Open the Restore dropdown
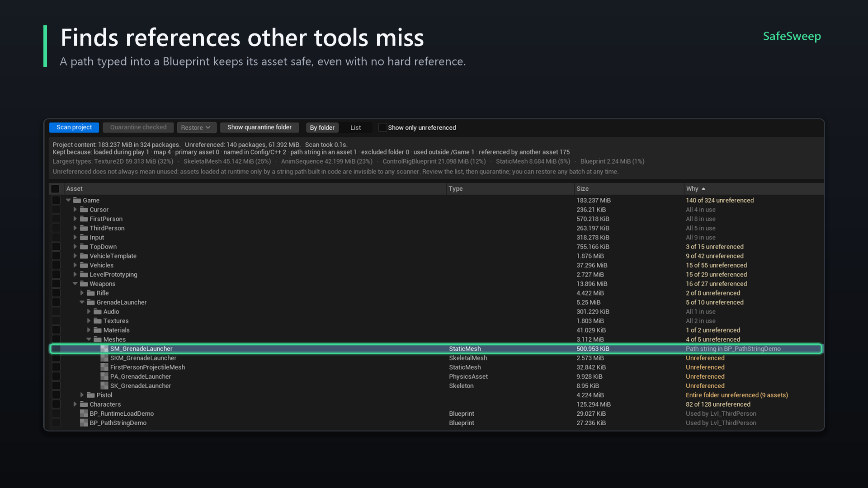Screen dimensions: 868x488 click(x=197, y=127)
